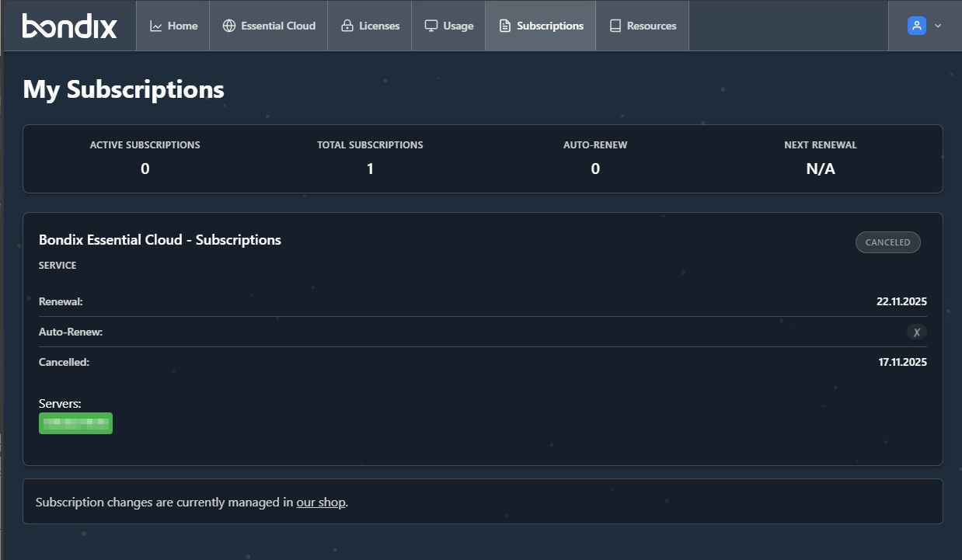Click the cancelled date 17.11.2025
This screenshot has width=962, height=560.
coord(902,362)
